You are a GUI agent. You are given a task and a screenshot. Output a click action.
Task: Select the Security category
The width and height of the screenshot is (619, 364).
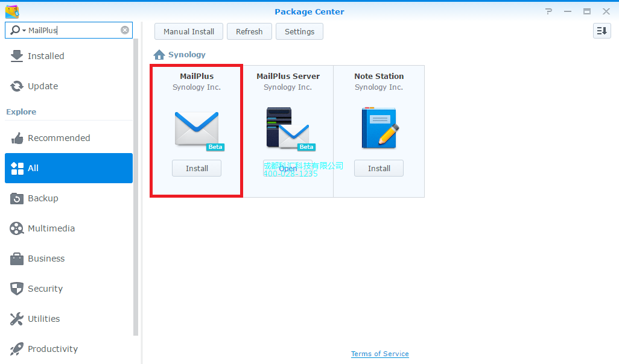[69, 289]
